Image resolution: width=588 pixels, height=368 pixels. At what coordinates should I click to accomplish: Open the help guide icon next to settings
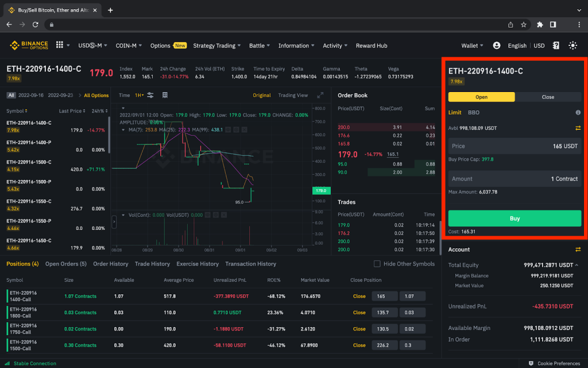(x=556, y=45)
